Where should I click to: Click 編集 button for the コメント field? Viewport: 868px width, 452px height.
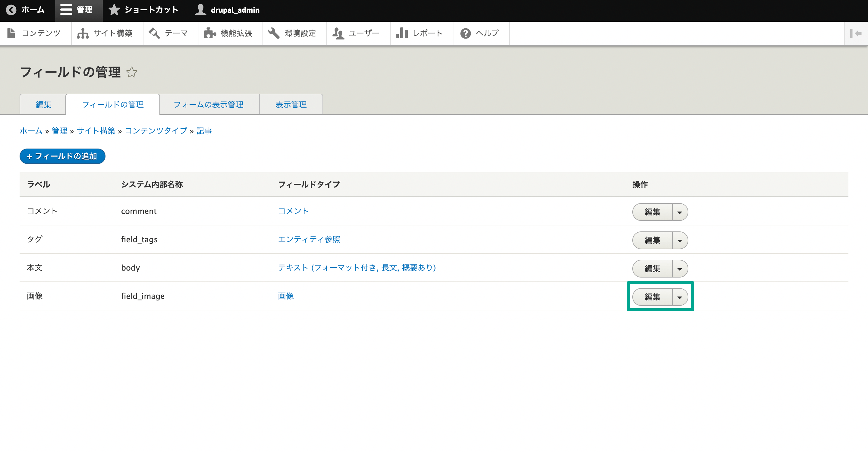coord(652,212)
